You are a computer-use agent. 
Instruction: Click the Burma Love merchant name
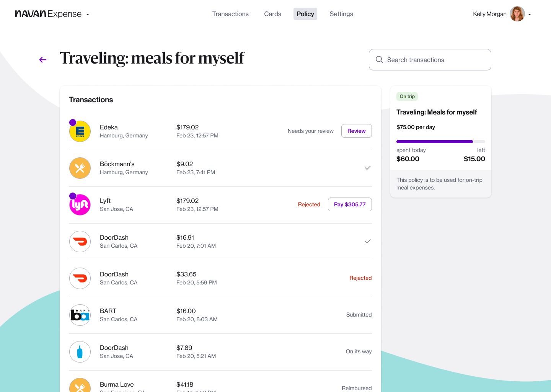(x=117, y=384)
